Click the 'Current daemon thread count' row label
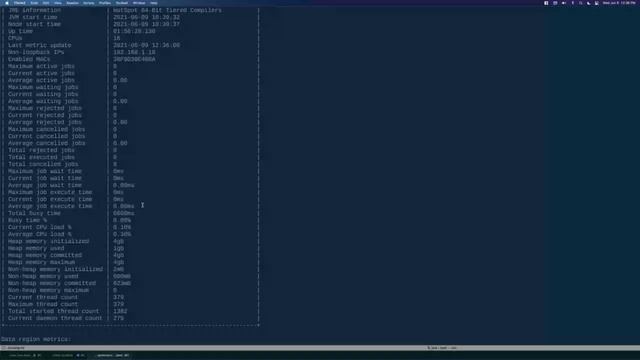 click(55, 318)
